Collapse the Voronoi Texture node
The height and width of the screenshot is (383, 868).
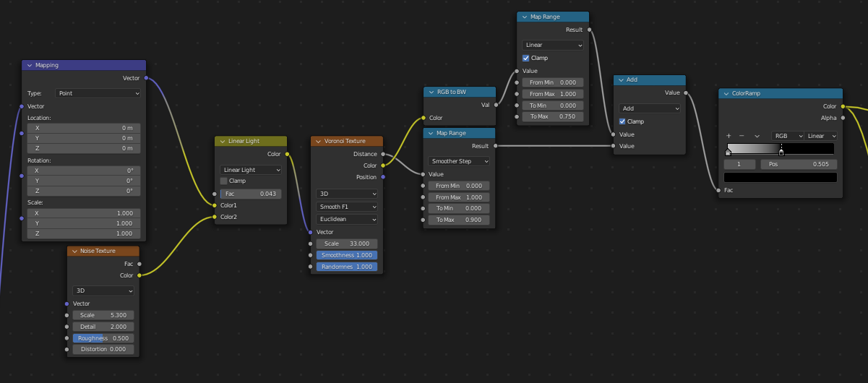[x=319, y=141]
